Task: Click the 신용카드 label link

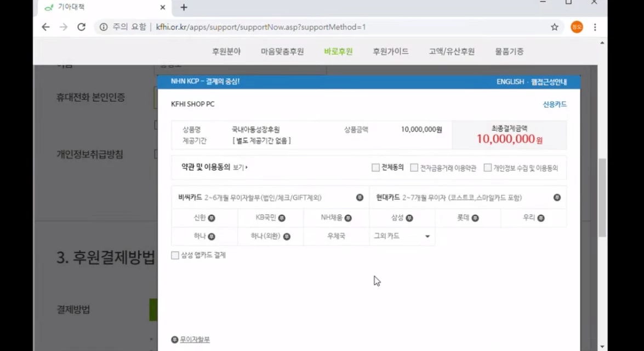Action: [x=555, y=104]
